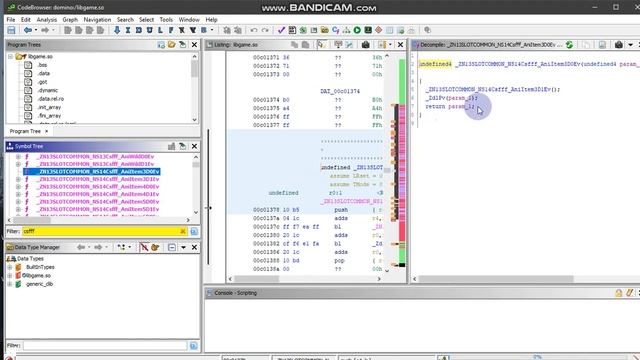Screen dimensions: 640x360
Task: Re-decompile with green refresh icon in Decompile panel
Action: point(569,44)
